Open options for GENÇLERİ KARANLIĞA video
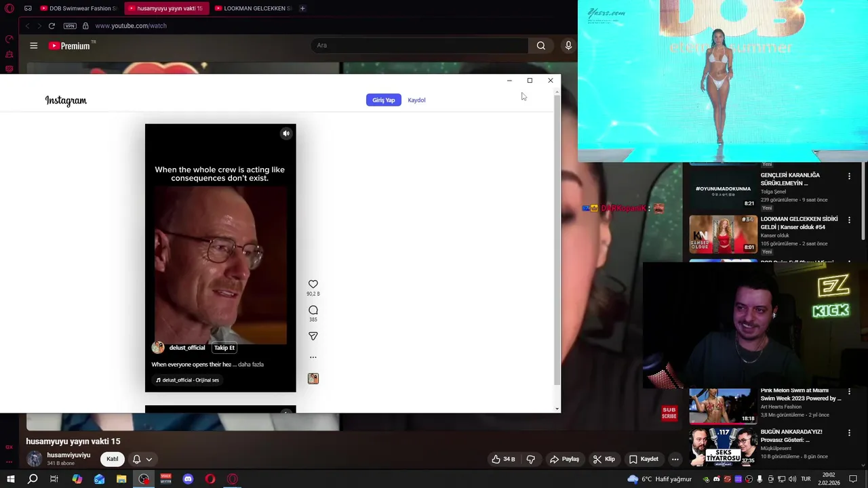This screenshot has width=868, height=488. [849, 176]
